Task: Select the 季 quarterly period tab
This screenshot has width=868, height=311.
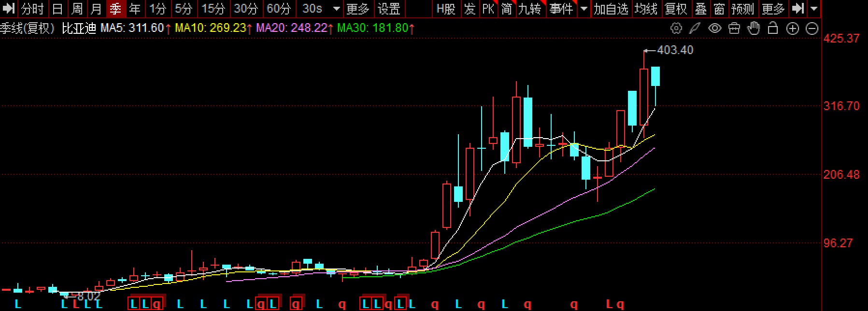Action: (115, 9)
